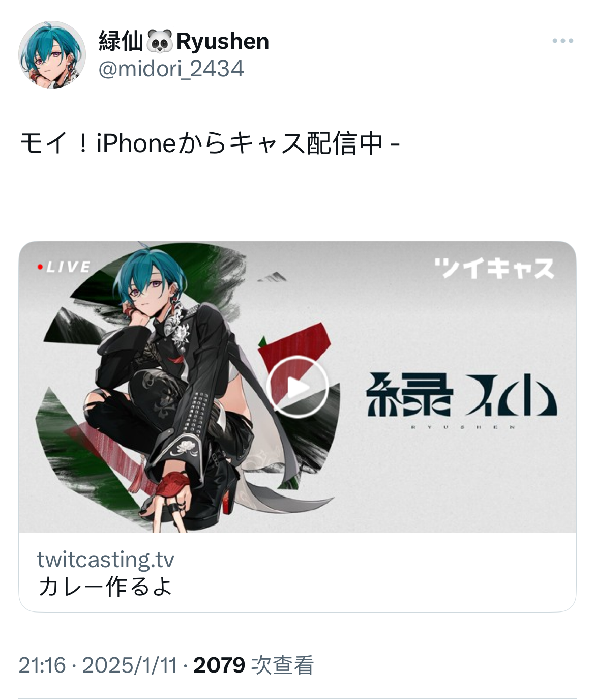This screenshot has width=595, height=700.
Task: Open the 2025/1/11 post date
Action: tap(130, 665)
